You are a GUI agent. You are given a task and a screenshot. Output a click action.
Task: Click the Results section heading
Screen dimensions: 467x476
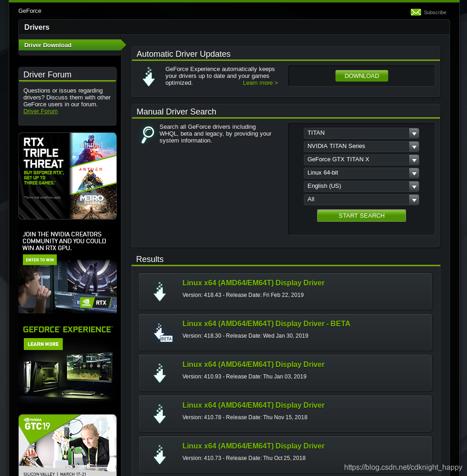point(150,259)
